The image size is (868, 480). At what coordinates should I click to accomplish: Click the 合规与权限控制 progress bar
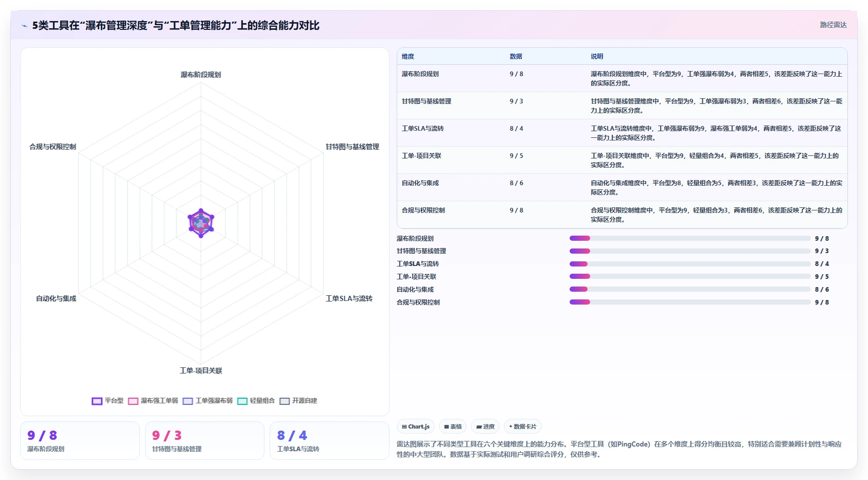coord(690,302)
